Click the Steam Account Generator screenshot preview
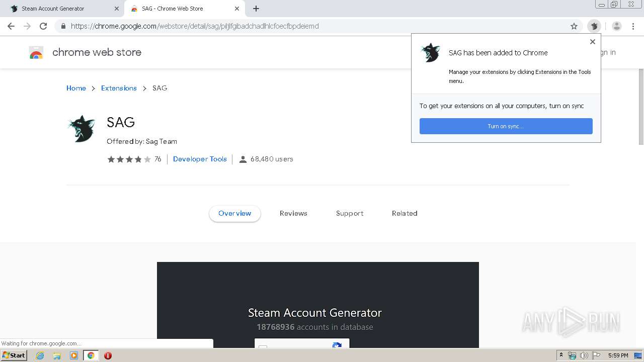Screen dimensions: 644x362 tap(318, 305)
